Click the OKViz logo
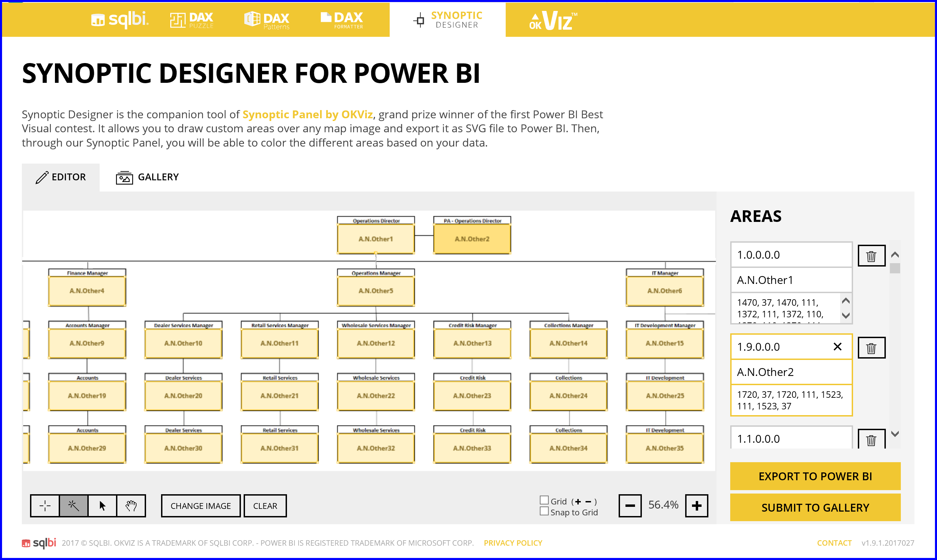The width and height of the screenshot is (937, 560). (552, 20)
